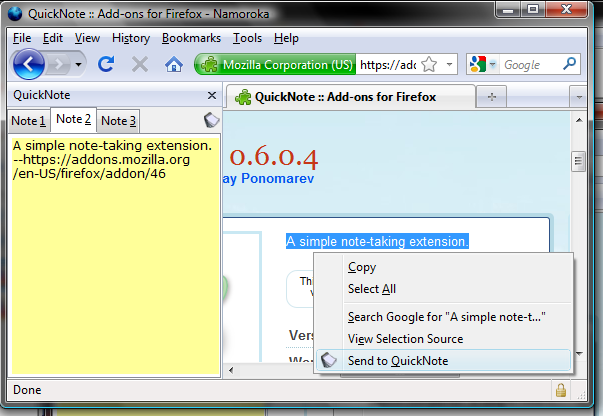Click the Forward navigation button
Image resolution: width=603 pixels, height=416 pixels.
click(58, 64)
